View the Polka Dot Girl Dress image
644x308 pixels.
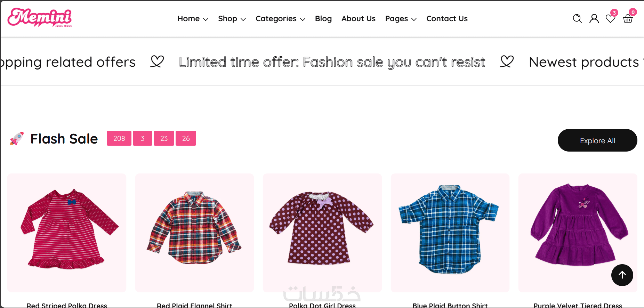pos(322,233)
